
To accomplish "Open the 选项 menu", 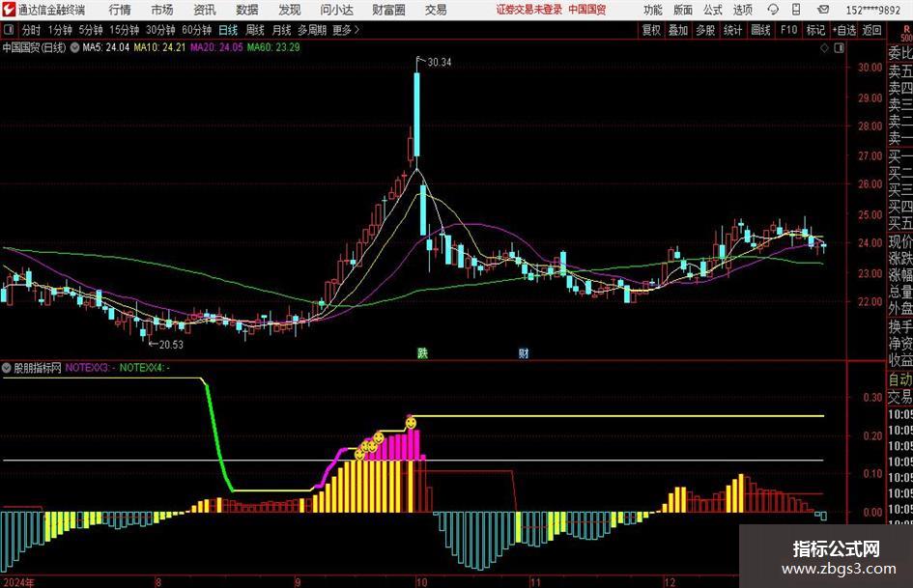I will 742,10.
